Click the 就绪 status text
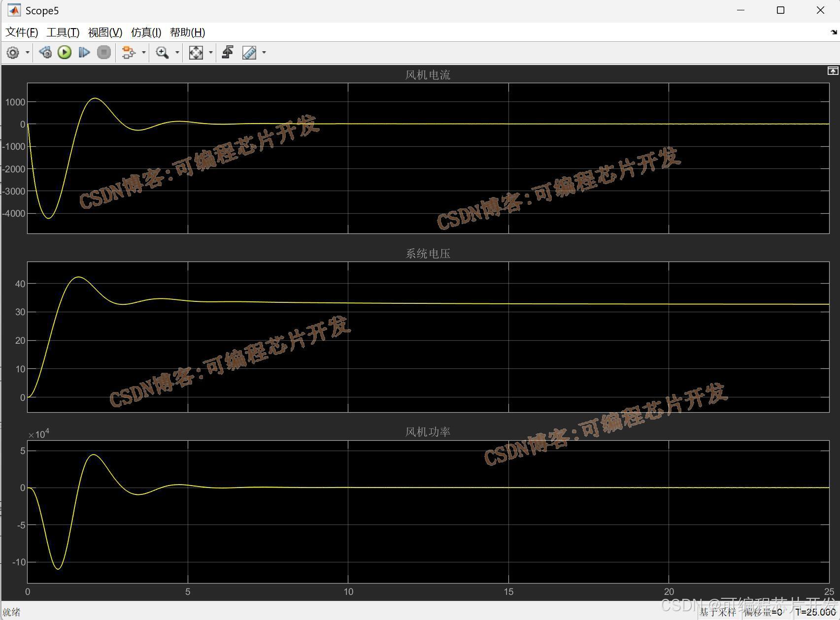This screenshot has width=840, height=620. coord(11,612)
